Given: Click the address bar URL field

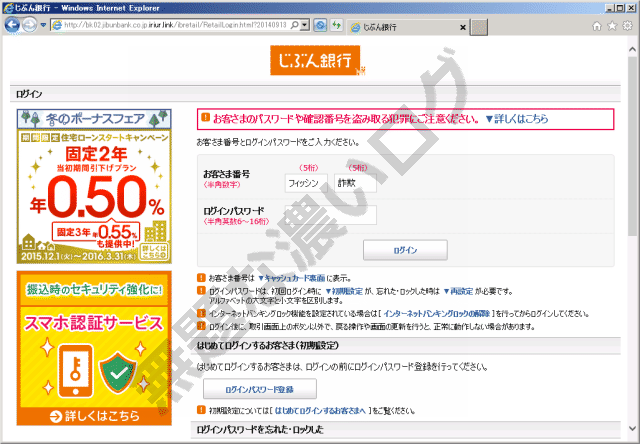Looking at the screenshot, I should [176, 25].
